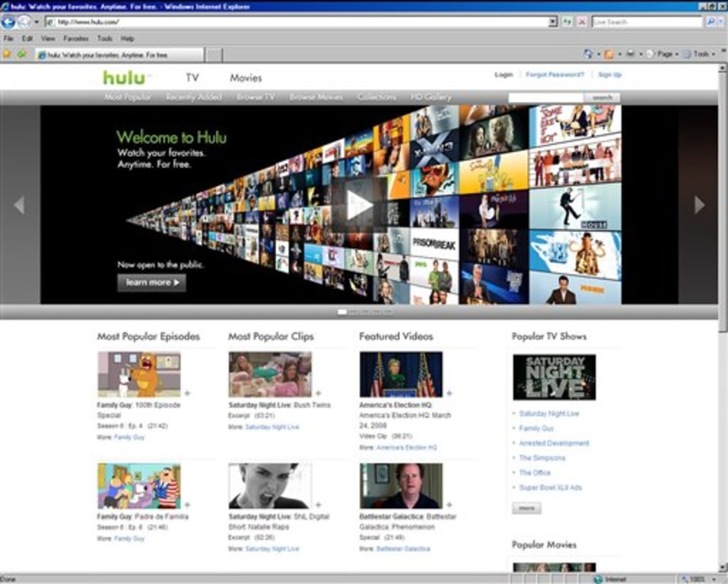The height and width of the screenshot is (584, 728).
Task: Open the Favorites menu
Action: pyautogui.click(x=75, y=39)
